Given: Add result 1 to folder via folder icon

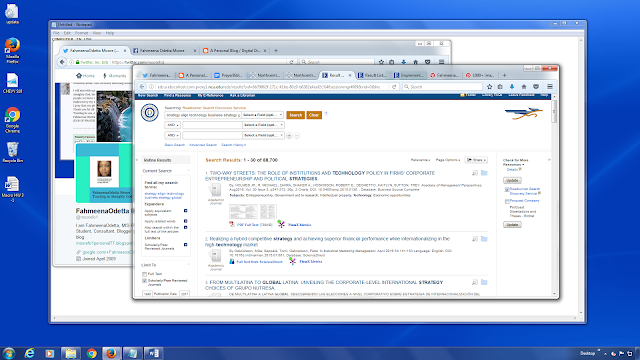Looking at the screenshot, I should tap(484, 173).
